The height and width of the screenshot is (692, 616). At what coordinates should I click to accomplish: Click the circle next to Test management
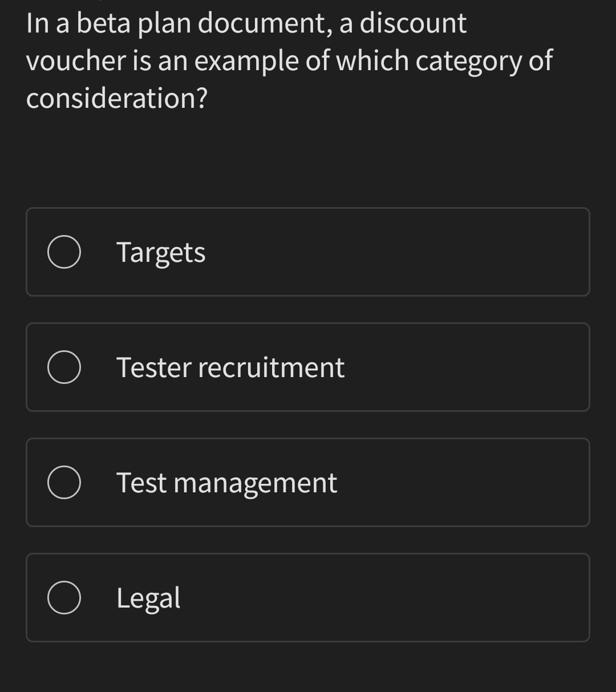pos(64,482)
